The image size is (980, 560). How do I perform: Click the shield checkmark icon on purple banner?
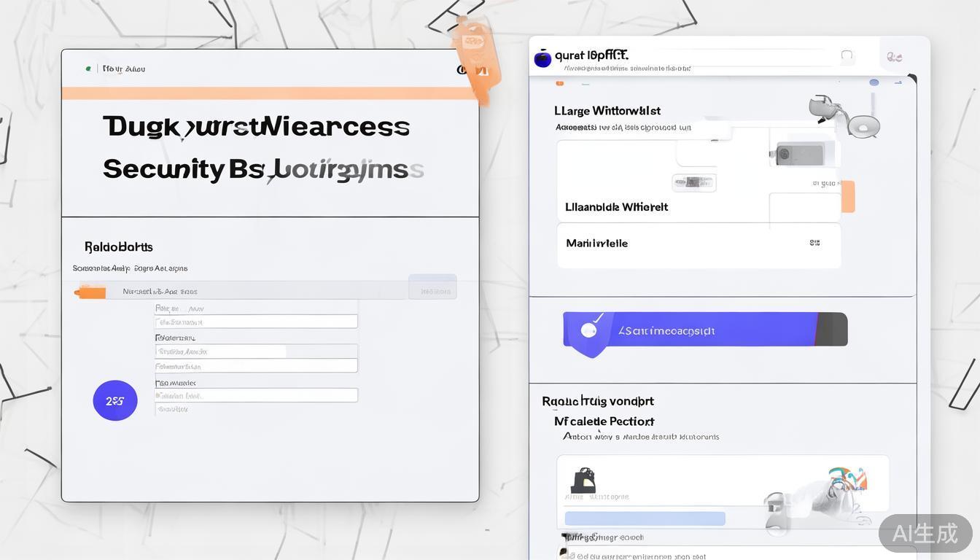(589, 330)
